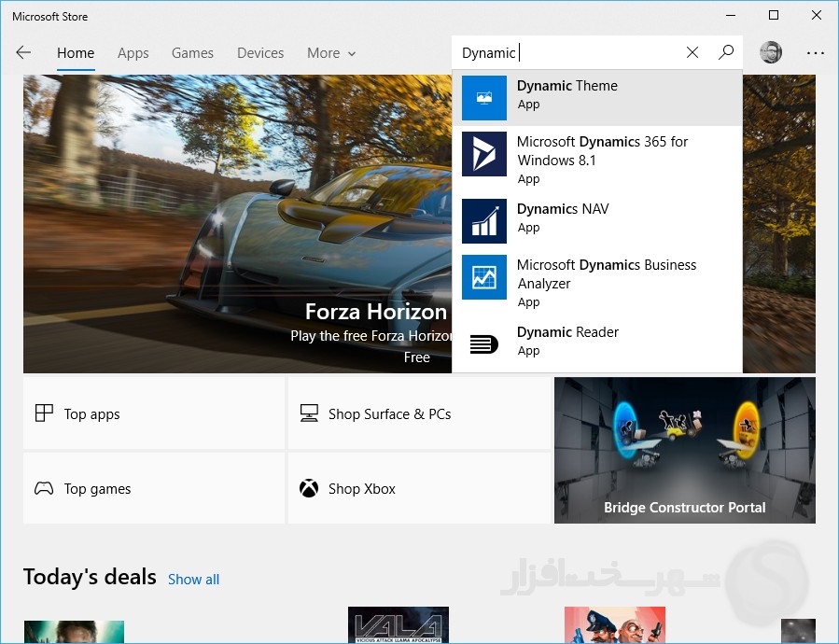This screenshot has width=839, height=644.
Task: Clear the search box text with X
Action: (692, 53)
